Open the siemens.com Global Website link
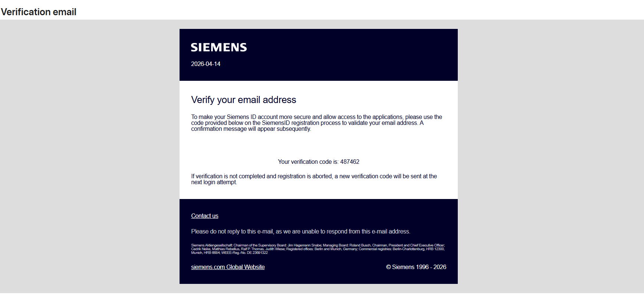 tap(228, 267)
